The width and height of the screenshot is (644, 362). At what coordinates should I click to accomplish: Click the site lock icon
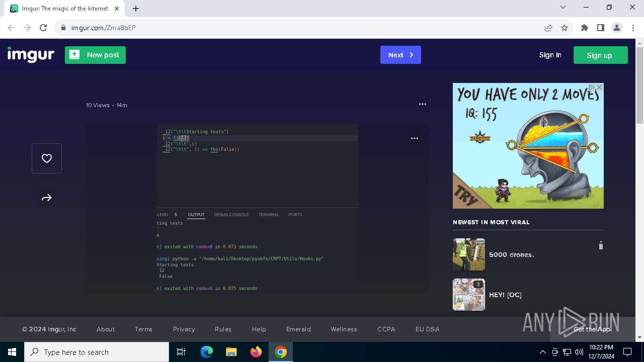(x=63, y=28)
